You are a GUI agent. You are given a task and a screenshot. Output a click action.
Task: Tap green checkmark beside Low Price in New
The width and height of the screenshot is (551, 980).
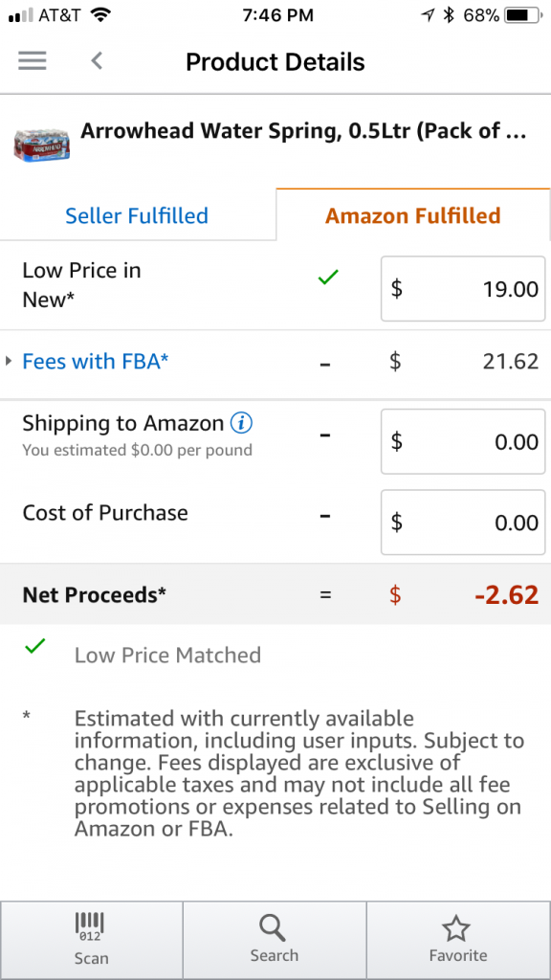[328, 278]
